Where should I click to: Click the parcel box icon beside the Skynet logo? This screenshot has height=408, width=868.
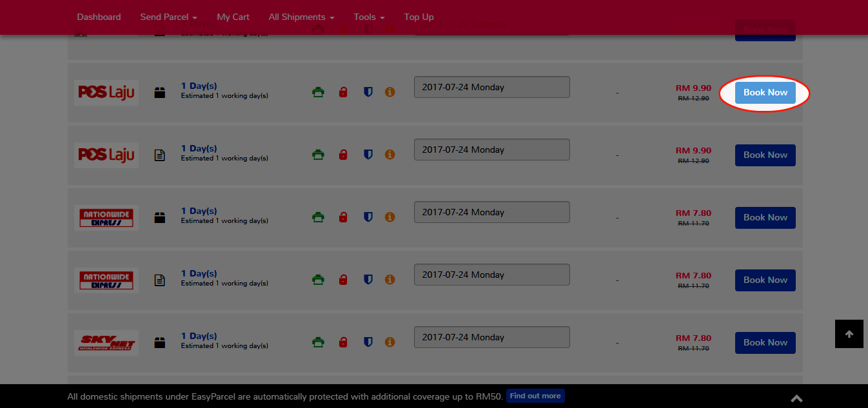tap(160, 343)
